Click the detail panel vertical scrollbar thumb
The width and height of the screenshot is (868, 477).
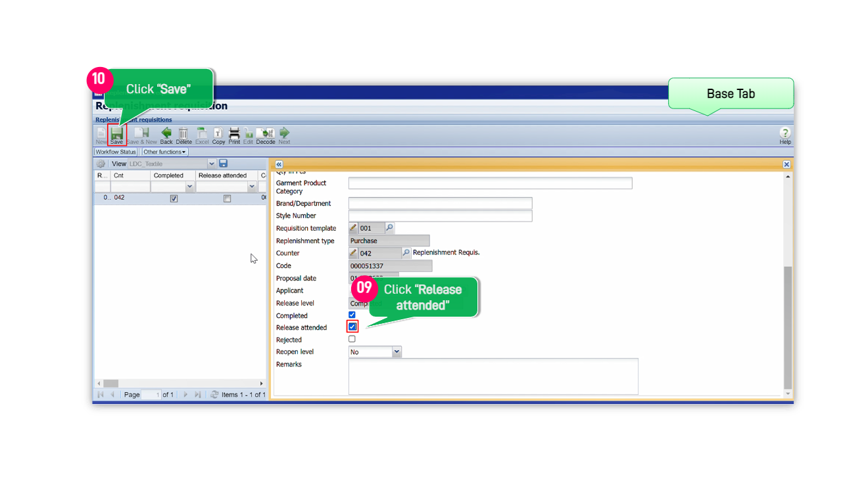[x=788, y=327]
